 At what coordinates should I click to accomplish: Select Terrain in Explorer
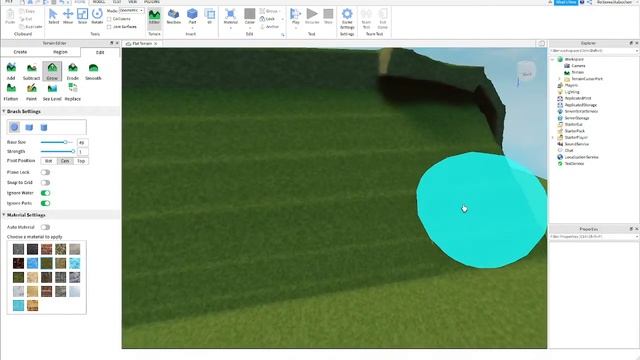click(x=577, y=72)
